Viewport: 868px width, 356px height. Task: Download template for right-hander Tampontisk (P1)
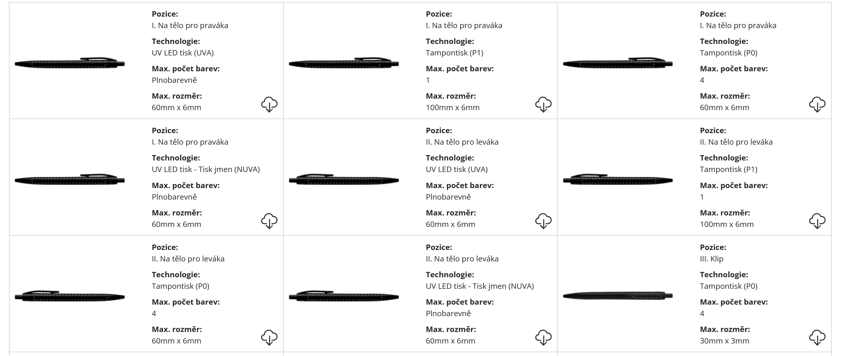[543, 104]
